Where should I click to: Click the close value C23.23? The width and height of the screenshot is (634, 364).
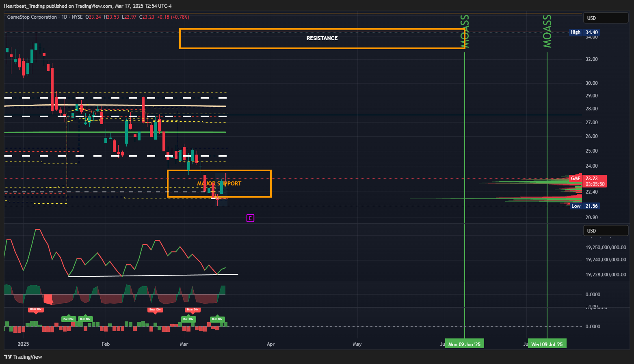point(147,17)
